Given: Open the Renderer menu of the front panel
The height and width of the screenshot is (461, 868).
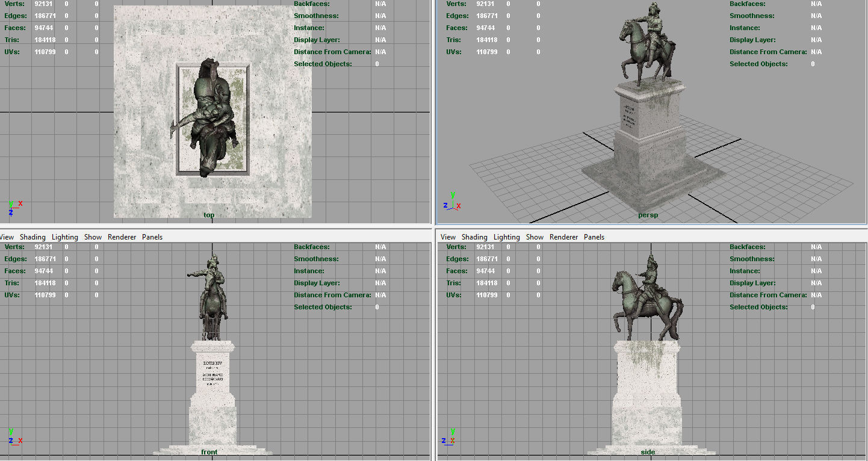Looking at the screenshot, I should click(x=122, y=237).
